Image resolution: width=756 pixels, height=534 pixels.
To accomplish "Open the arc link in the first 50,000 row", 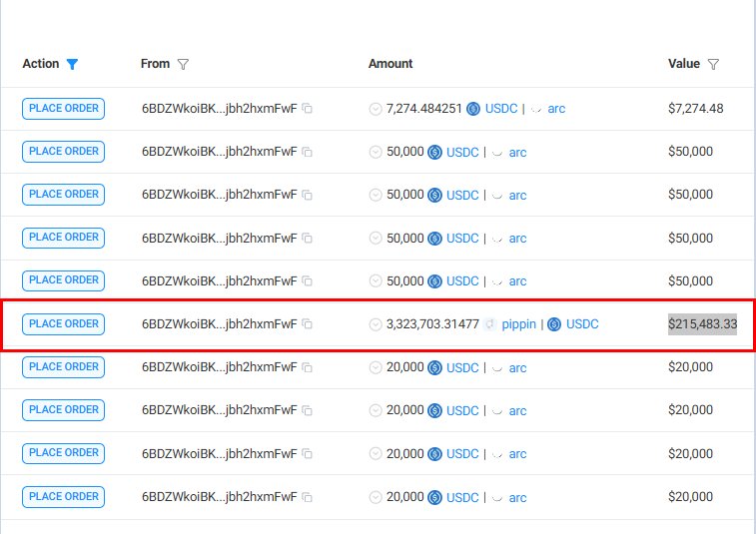I will [518, 153].
